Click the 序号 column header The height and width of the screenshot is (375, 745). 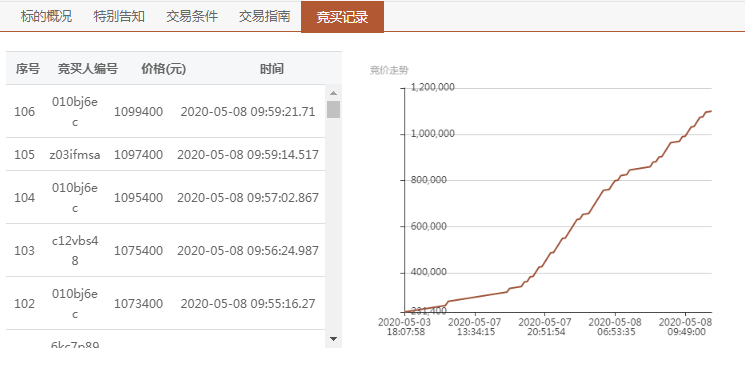click(28, 69)
